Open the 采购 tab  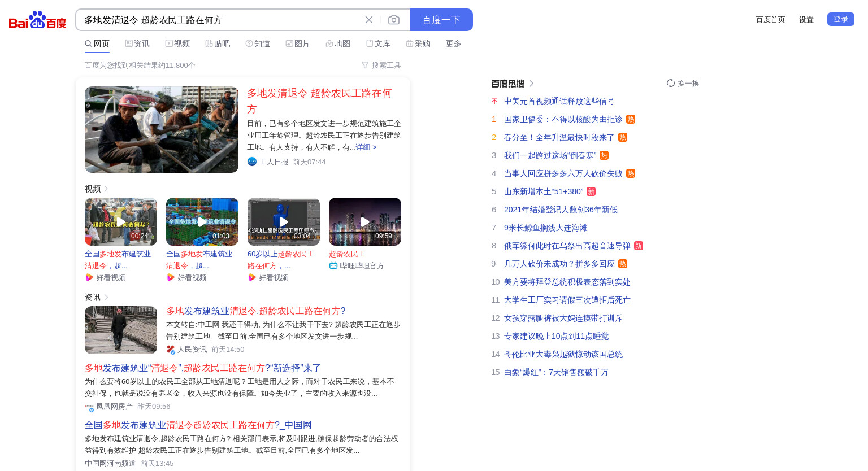pos(418,43)
